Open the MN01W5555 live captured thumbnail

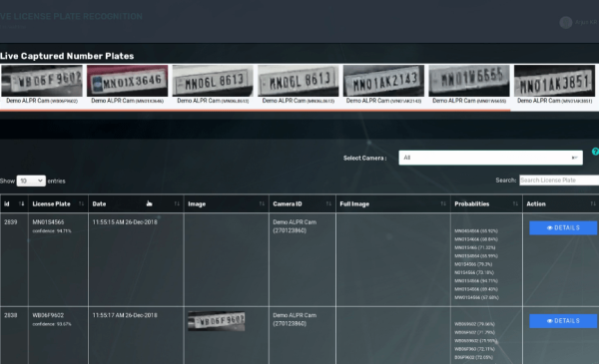pos(469,81)
